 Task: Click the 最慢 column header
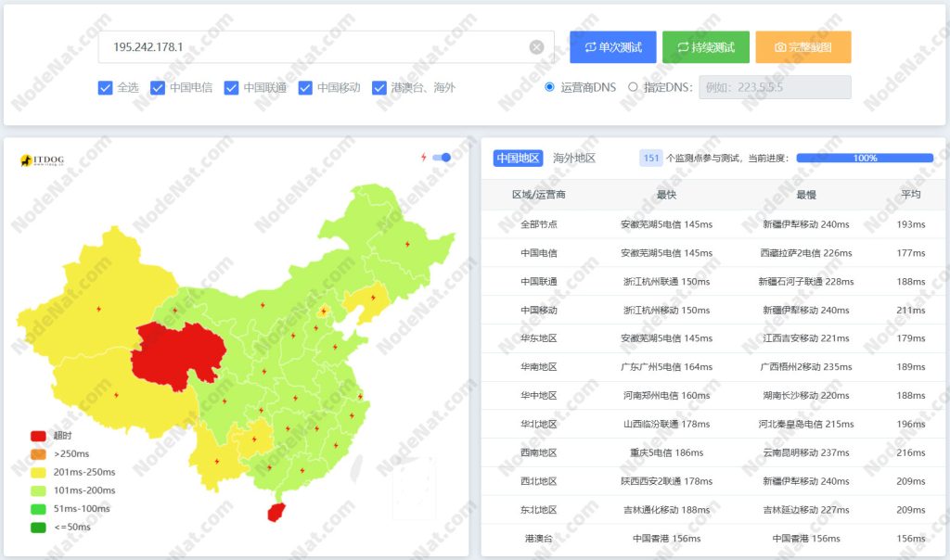pos(806,195)
